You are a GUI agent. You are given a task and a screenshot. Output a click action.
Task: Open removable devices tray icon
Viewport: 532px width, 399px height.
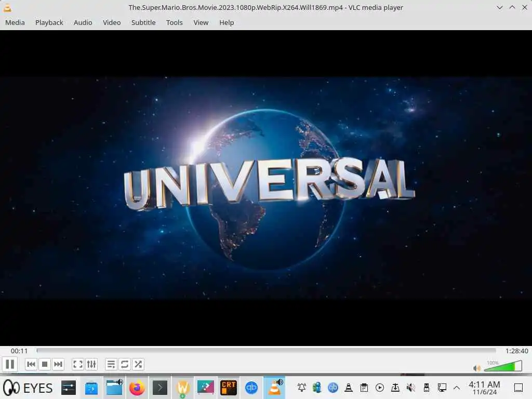[x=427, y=388]
